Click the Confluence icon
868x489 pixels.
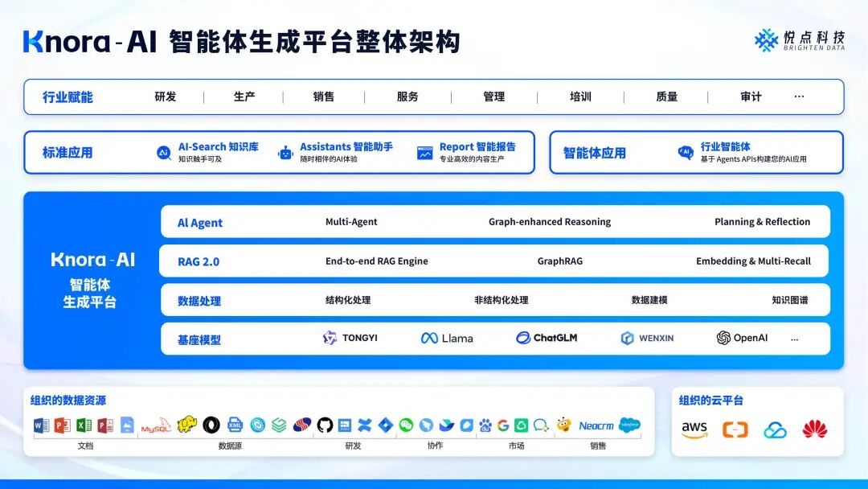tap(364, 425)
